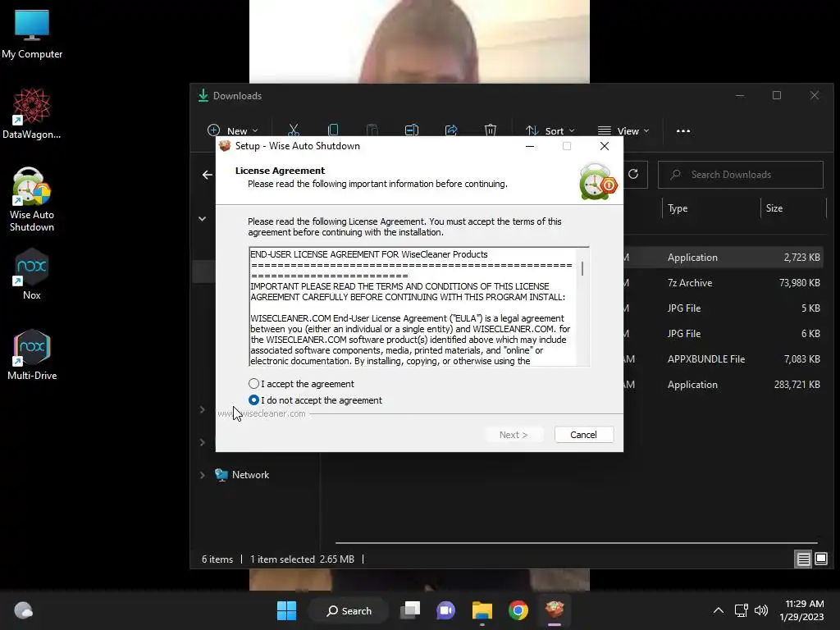Click the Cut scissors icon in Downloads

click(293, 130)
